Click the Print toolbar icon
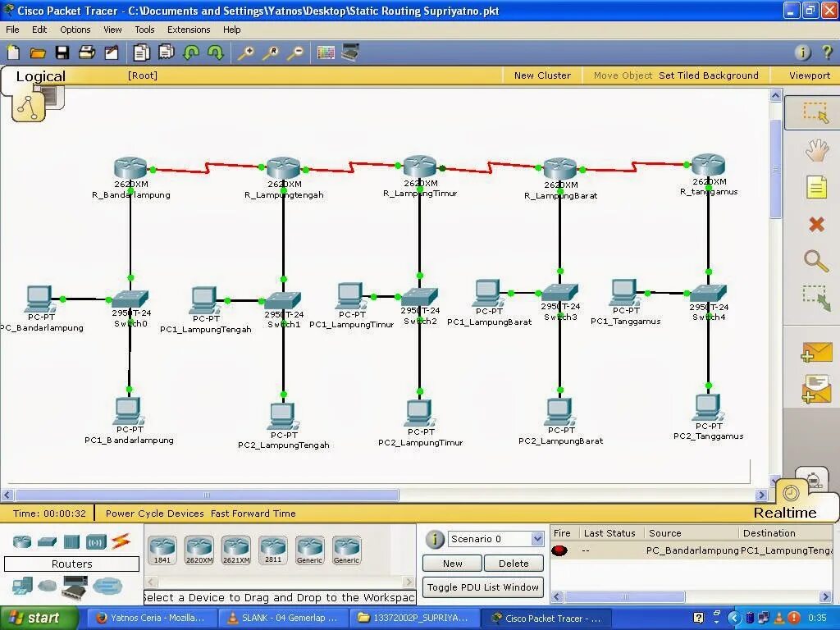The image size is (840, 630). point(87,52)
